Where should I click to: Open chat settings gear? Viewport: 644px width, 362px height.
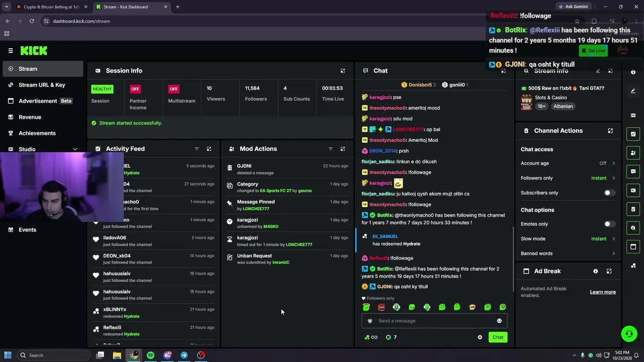[480, 337]
